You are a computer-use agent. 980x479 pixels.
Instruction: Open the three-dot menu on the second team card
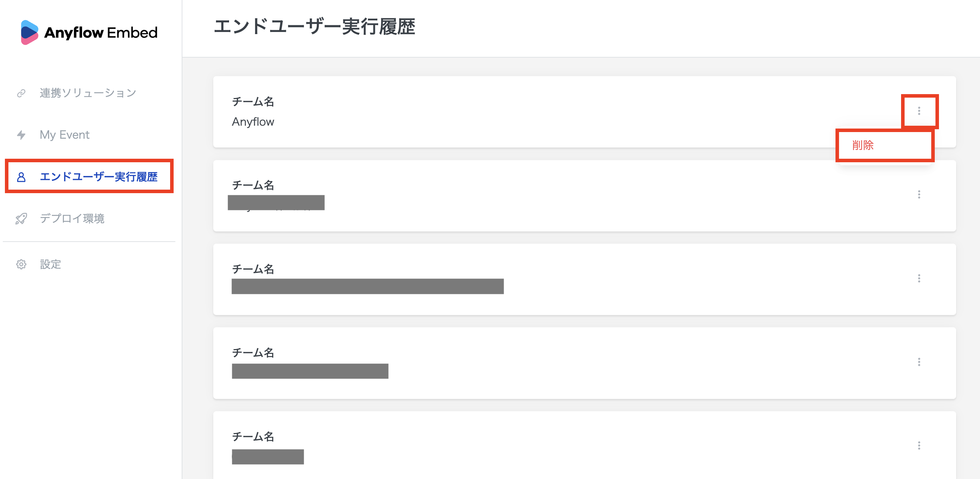tap(919, 195)
